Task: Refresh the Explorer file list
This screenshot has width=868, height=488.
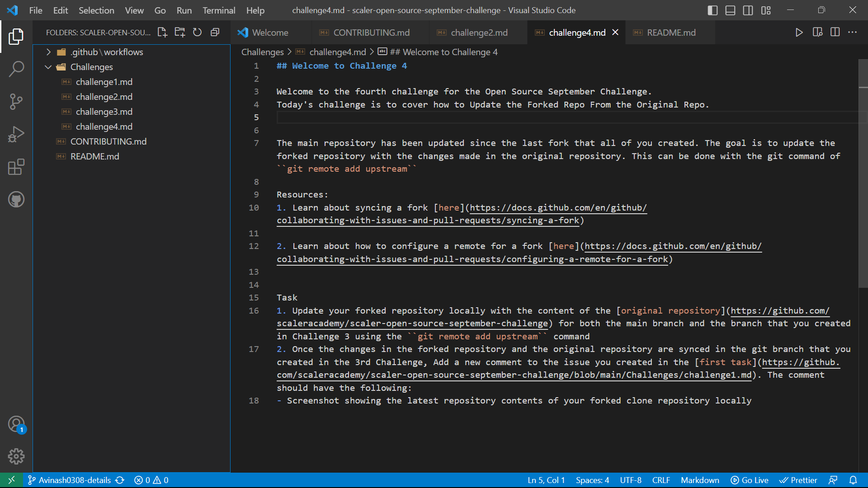Action: 197,32
